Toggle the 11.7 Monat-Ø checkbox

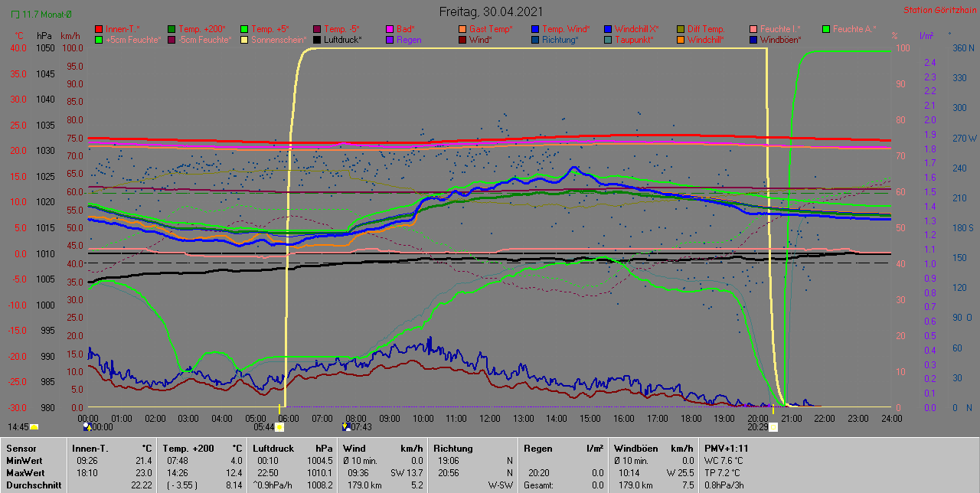pos(15,14)
